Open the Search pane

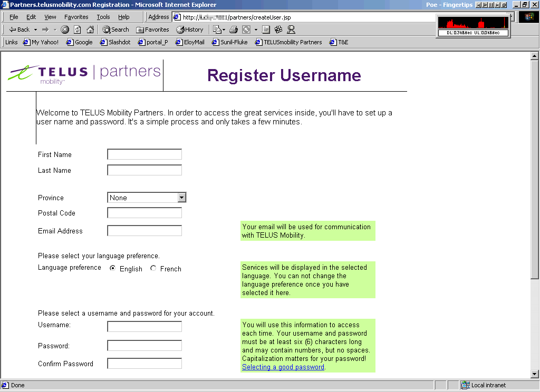(x=115, y=30)
